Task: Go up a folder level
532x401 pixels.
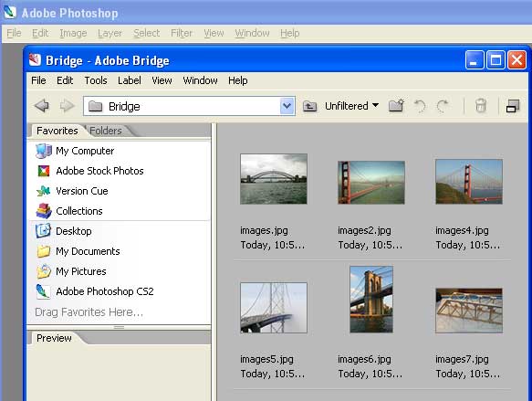Action: tap(309, 106)
